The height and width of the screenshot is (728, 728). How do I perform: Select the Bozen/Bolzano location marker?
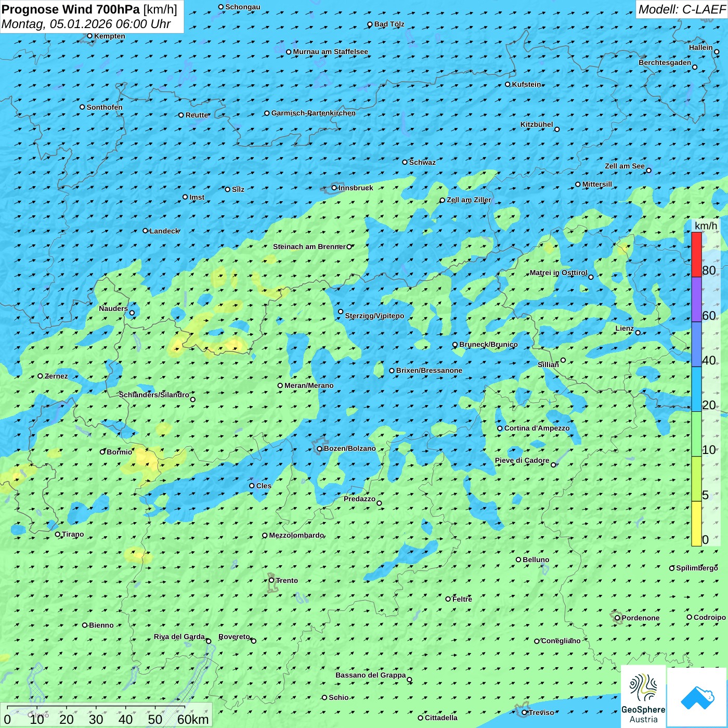point(319,449)
